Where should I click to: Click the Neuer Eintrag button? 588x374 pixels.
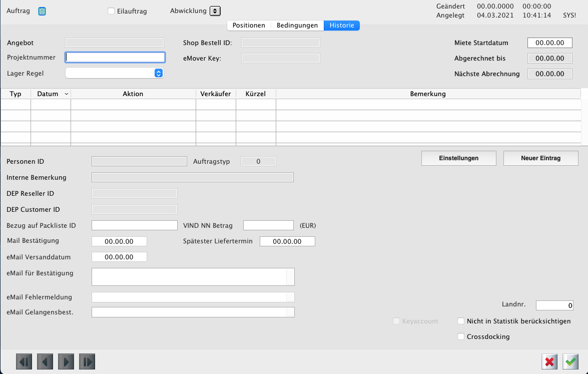[x=540, y=158]
